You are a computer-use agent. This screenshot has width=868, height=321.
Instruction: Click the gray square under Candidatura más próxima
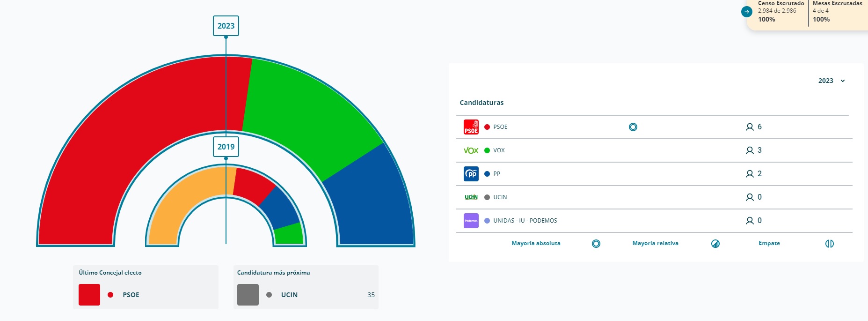(x=248, y=295)
